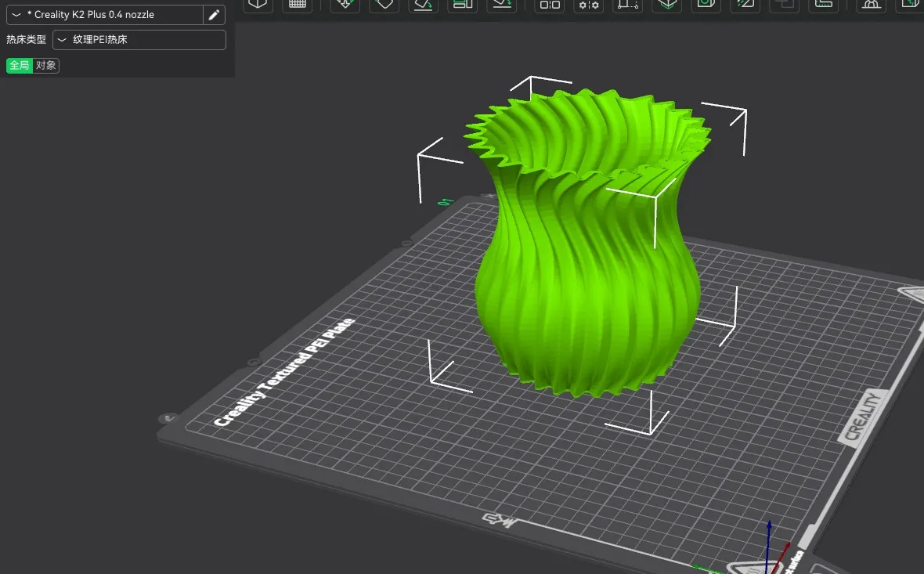Edit the Creality K2 Plus printer preset

[214, 15]
